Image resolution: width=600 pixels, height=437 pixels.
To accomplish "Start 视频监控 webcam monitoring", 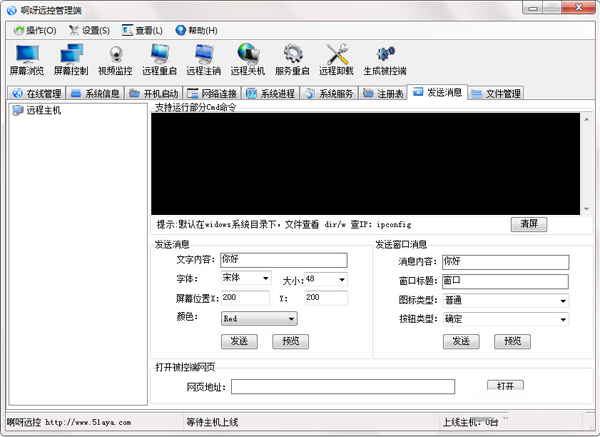I will coord(115,59).
